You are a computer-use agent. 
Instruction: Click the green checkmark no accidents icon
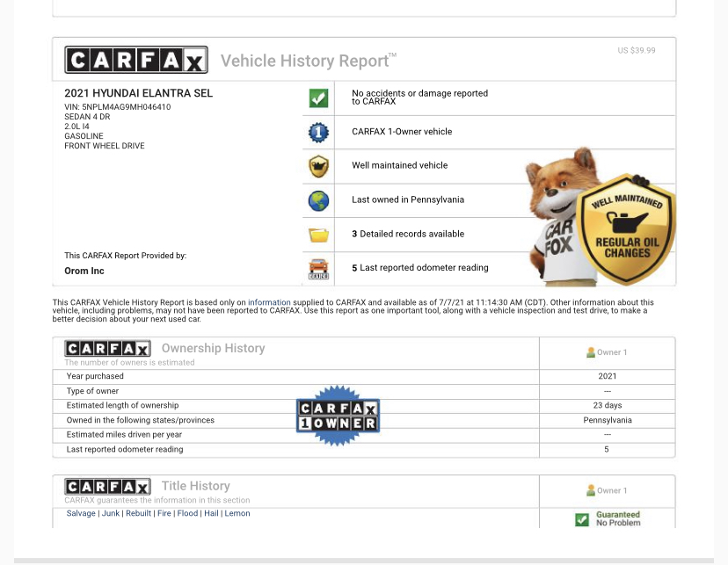[x=318, y=98]
